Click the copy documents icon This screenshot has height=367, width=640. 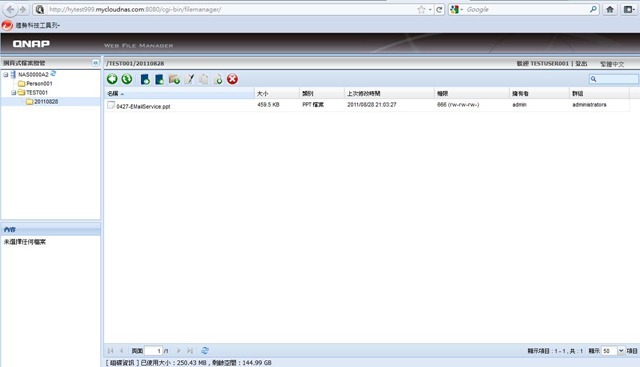(x=203, y=79)
